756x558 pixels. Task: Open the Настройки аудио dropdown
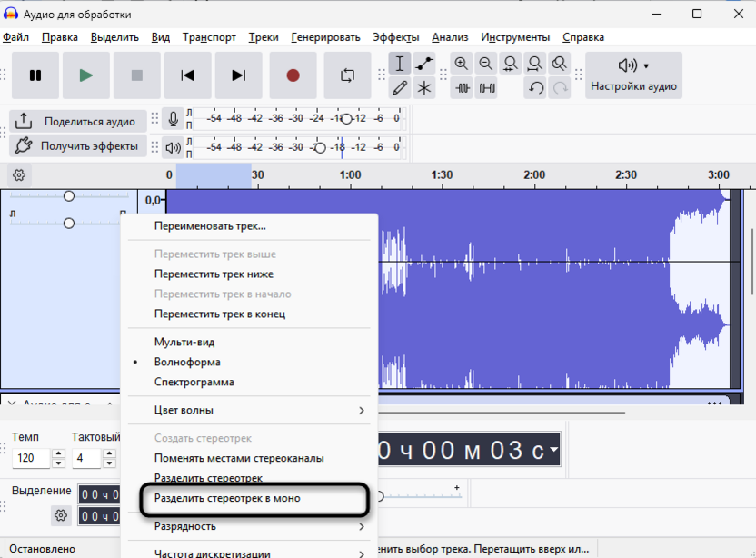(x=633, y=75)
